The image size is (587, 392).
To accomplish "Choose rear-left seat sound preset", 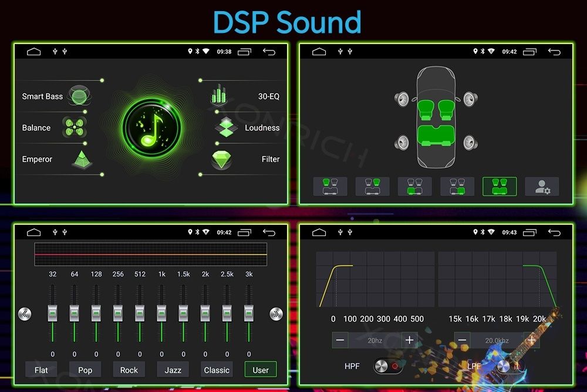I will [415, 187].
